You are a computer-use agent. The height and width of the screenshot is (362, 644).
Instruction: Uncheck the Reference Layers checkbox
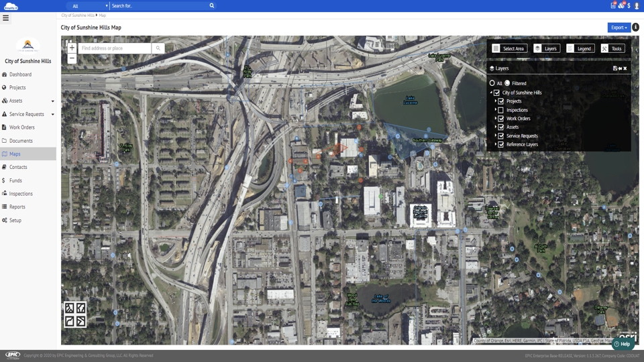tap(501, 145)
